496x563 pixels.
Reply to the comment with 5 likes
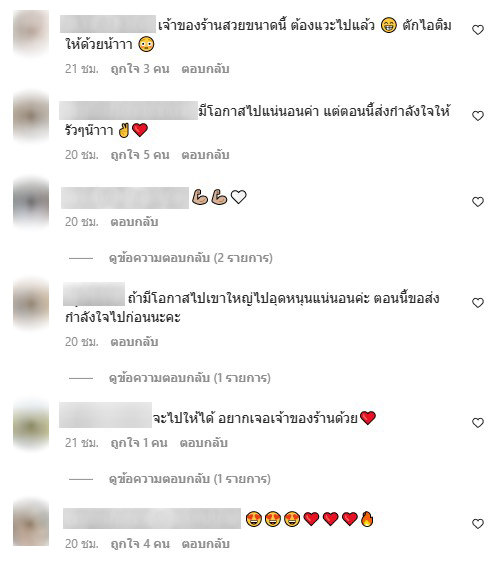[x=205, y=155]
